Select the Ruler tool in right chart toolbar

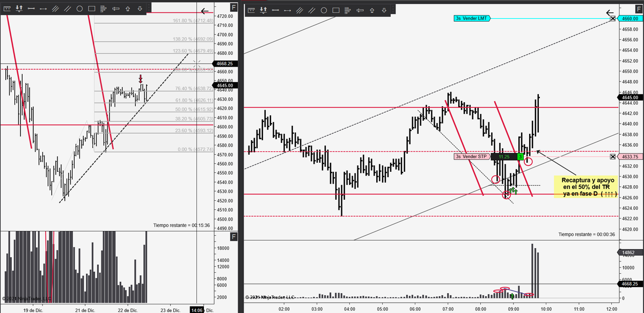pos(251,10)
